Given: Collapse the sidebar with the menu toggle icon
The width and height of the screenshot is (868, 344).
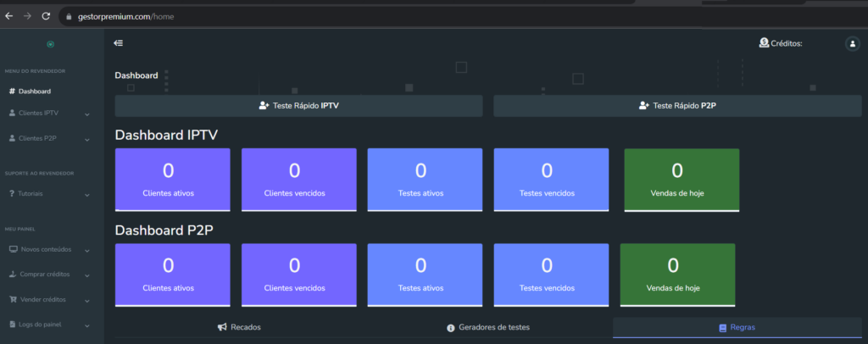Looking at the screenshot, I should click(118, 43).
